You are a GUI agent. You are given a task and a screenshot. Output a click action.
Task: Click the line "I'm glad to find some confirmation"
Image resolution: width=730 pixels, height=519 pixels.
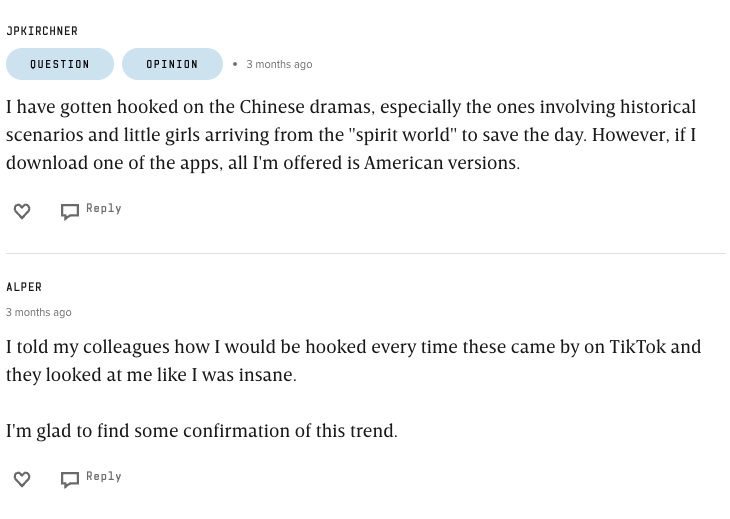tap(202, 430)
